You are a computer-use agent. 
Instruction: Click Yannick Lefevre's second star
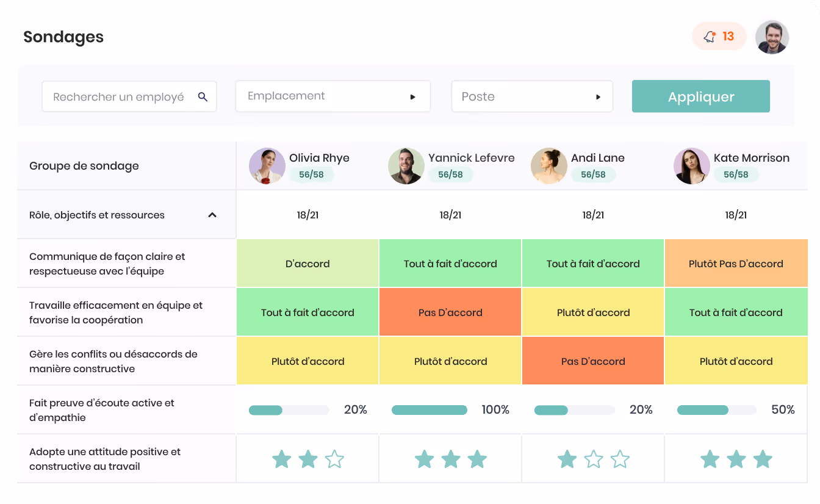tap(451, 459)
